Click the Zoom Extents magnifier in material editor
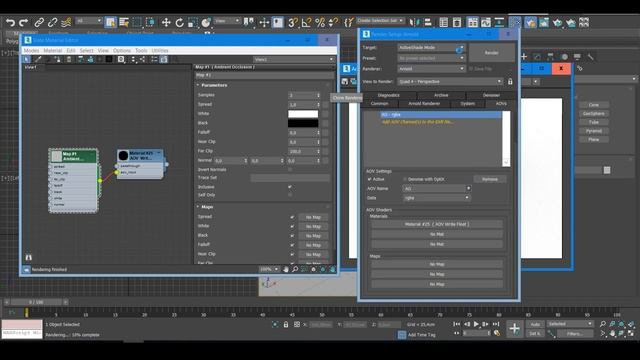The width and height of the screenshot is (640, 360). coord(295,269)
